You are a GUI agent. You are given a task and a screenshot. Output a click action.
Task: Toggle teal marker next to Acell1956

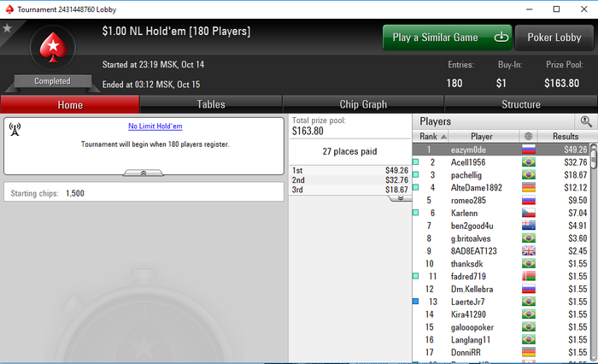coord(416,161)
